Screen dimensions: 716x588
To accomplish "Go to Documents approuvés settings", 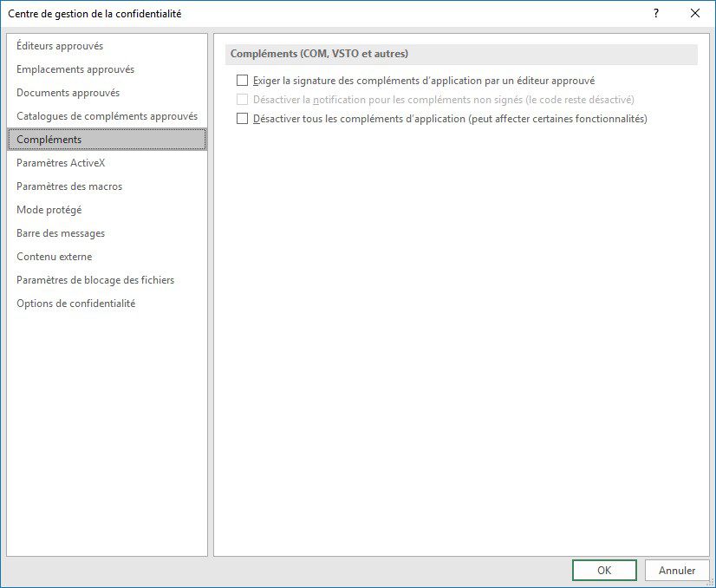I will pyautogui.click(x=107, y=93).
